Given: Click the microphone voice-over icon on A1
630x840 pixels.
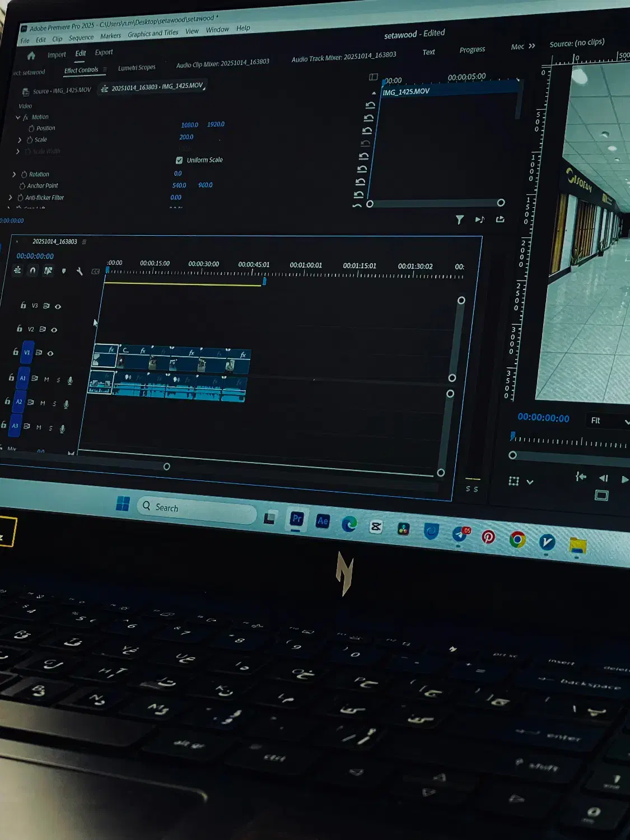Looking at the screenshot, I should (70, 380).
